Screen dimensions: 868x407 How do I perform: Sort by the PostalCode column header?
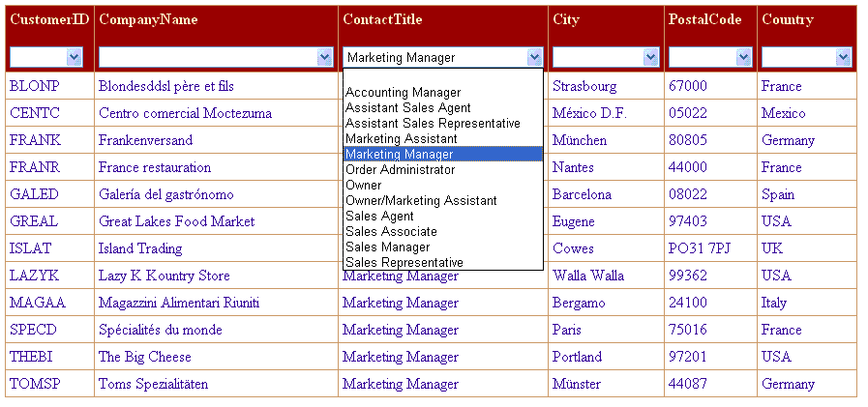click(704, 19)
